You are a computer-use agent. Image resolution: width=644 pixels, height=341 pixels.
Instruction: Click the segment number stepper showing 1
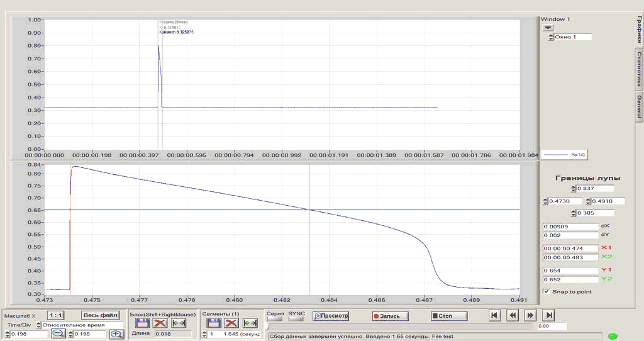point(204,334)
